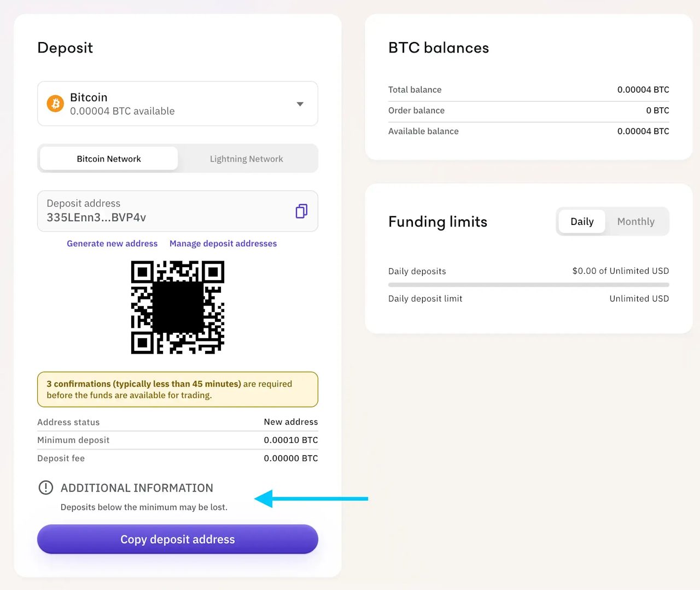
Task: Open Manage deposit addresses link
Action: pos(223,244)
